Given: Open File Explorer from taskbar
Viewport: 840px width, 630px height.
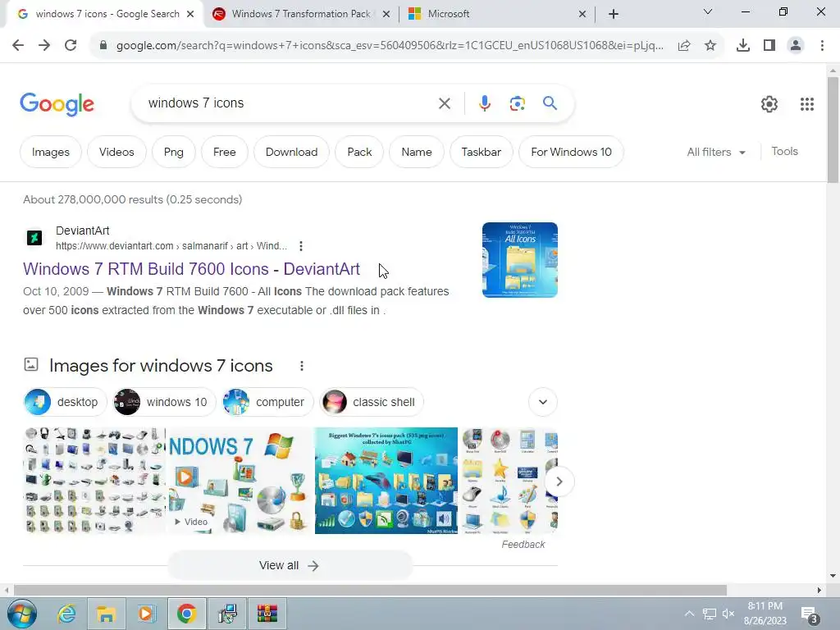Looking at the screenshot, I should tap(106, 614).
